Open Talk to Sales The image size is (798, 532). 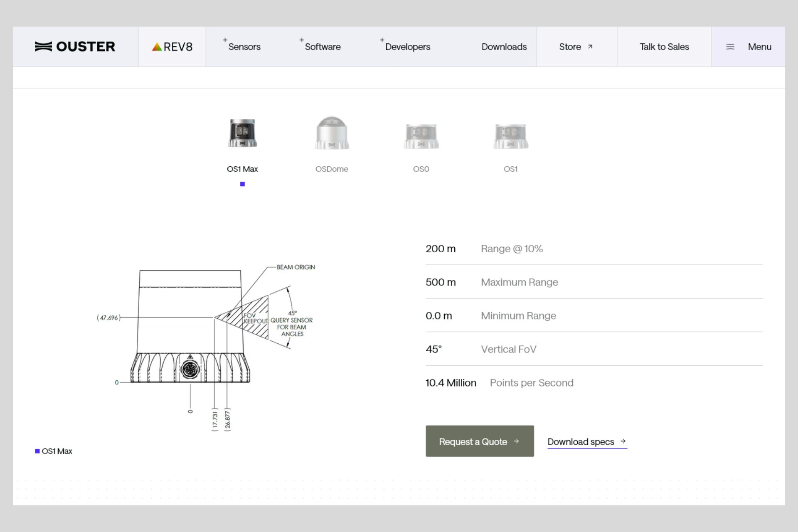click(x=664, y=47)
